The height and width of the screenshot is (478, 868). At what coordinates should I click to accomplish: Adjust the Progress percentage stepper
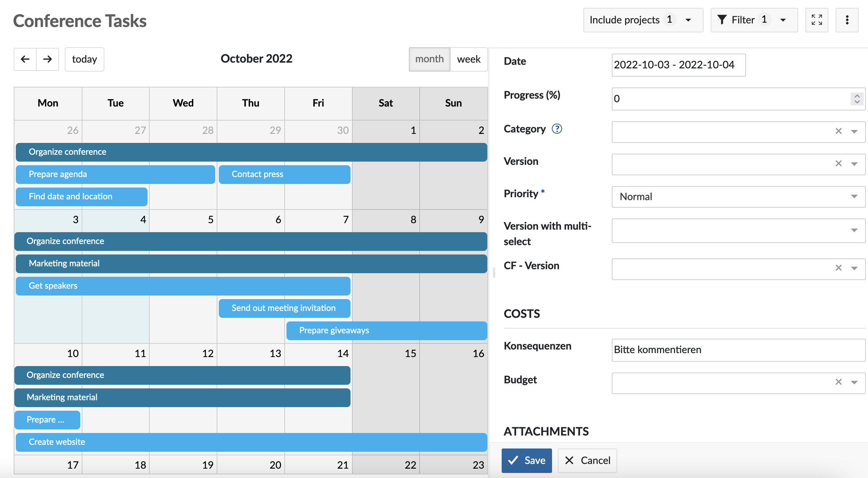point(858,99)
